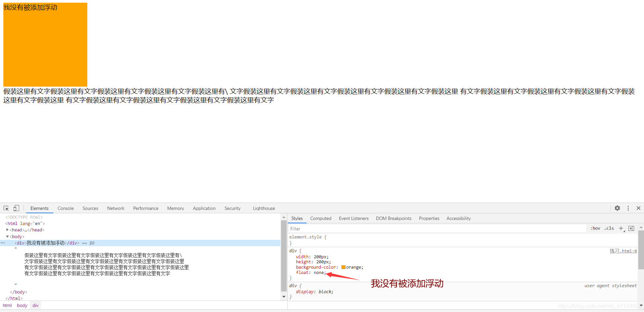
Task: Click the element.style rule header
Action: 308,237
